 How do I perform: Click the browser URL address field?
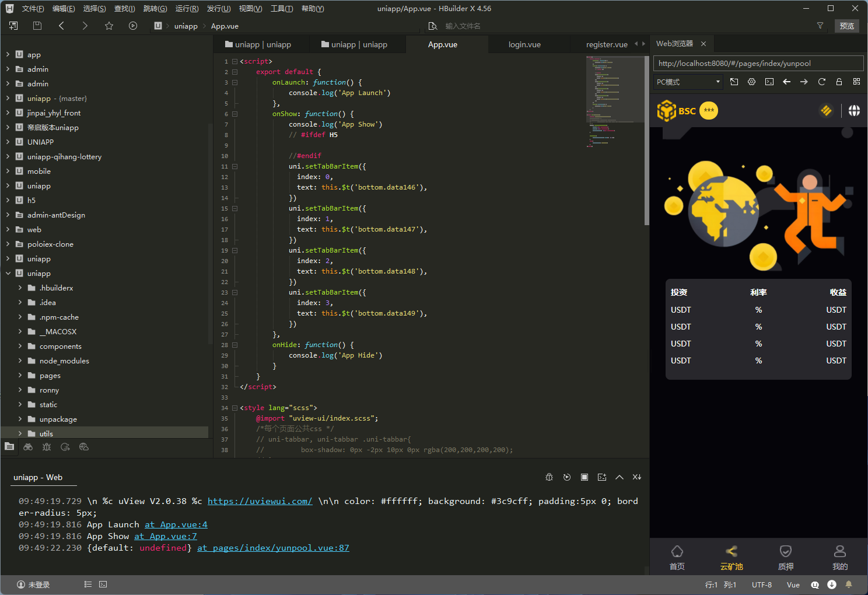(757, 64)
